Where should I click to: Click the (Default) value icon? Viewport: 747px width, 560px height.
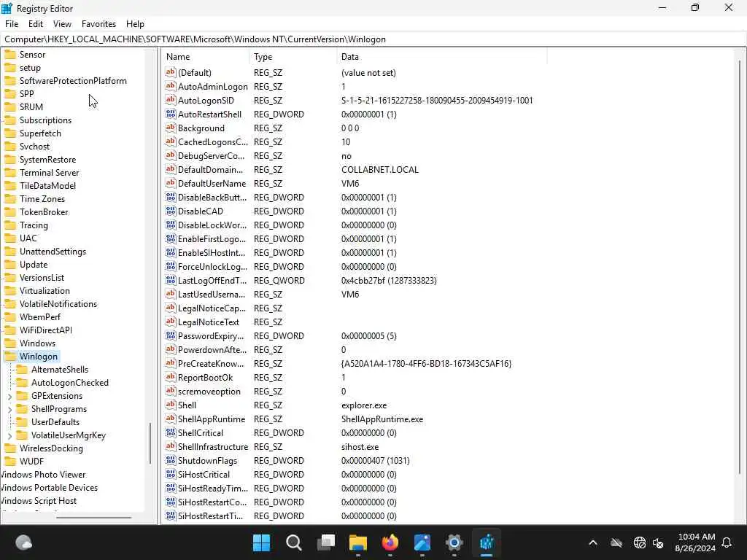(170, 72)
